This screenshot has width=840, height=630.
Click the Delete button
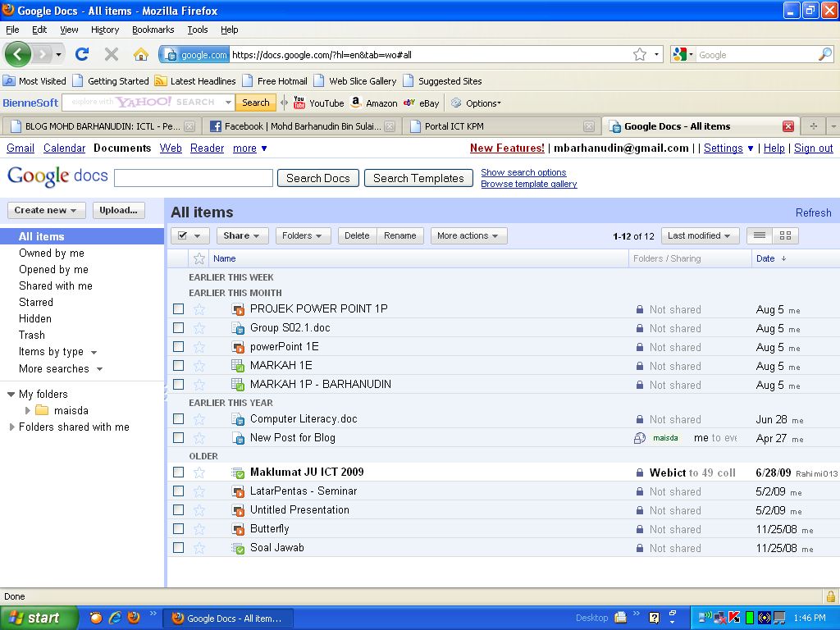coord(357,235)
